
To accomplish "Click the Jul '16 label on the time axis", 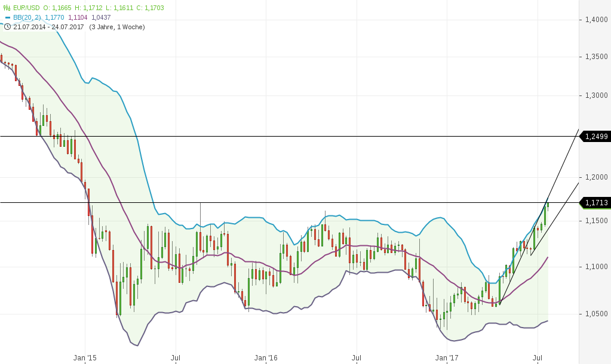I will (355, 358).
